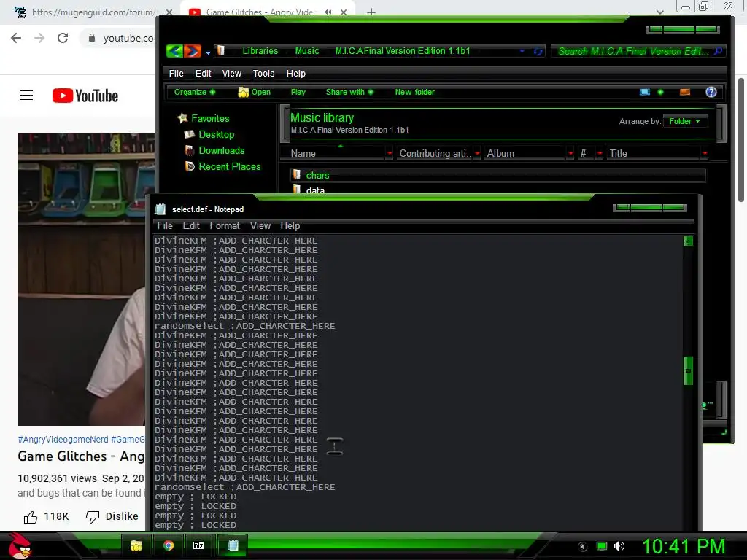Show hidden system tray icons
The image size is (747, 560).
tap(582, 547)
